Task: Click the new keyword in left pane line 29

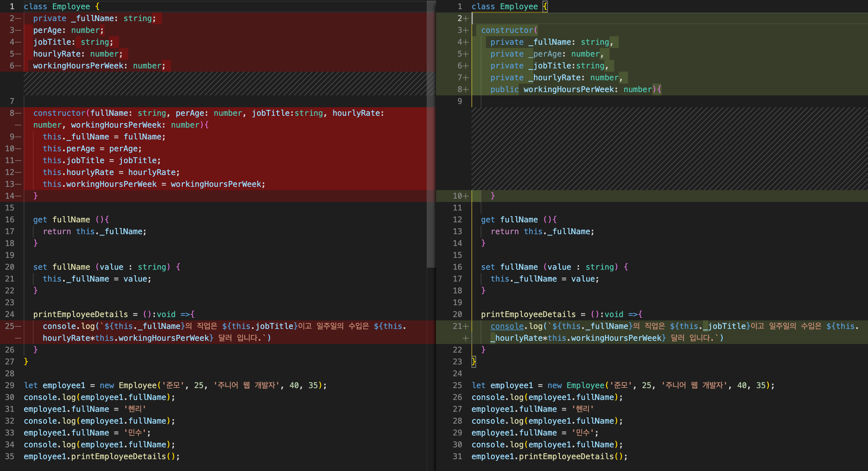Action: coord(107,385)
